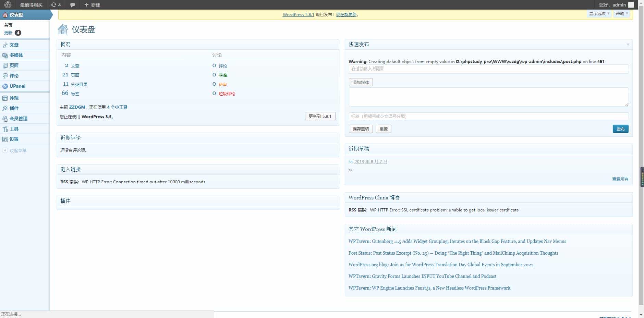The width and height of the screenshot is (644, 318).
Task: Click the 链入链接 panel header
Action: pos(198,170)
